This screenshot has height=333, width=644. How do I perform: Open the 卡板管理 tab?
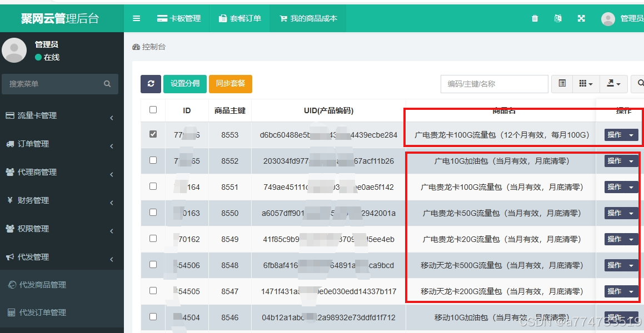179,18
